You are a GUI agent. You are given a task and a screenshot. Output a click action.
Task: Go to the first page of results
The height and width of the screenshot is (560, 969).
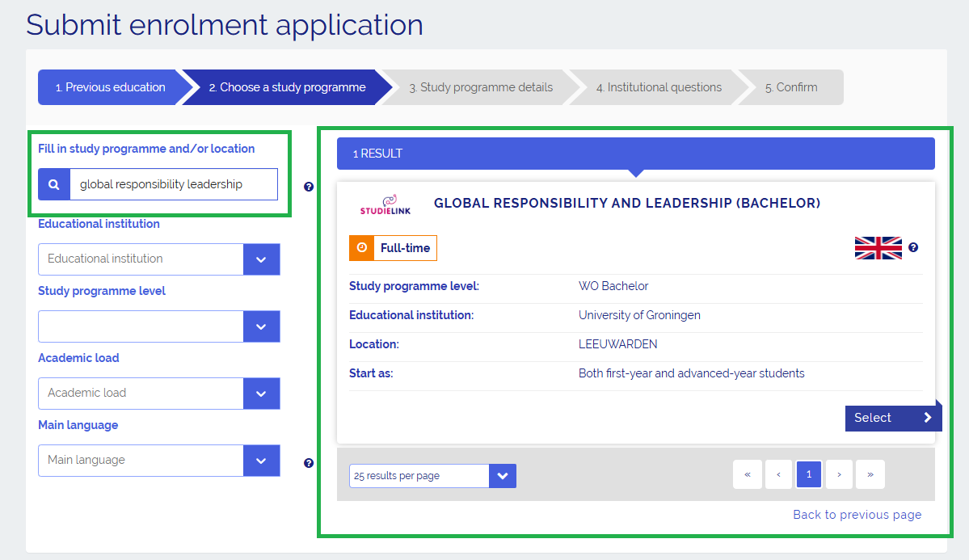748,475
